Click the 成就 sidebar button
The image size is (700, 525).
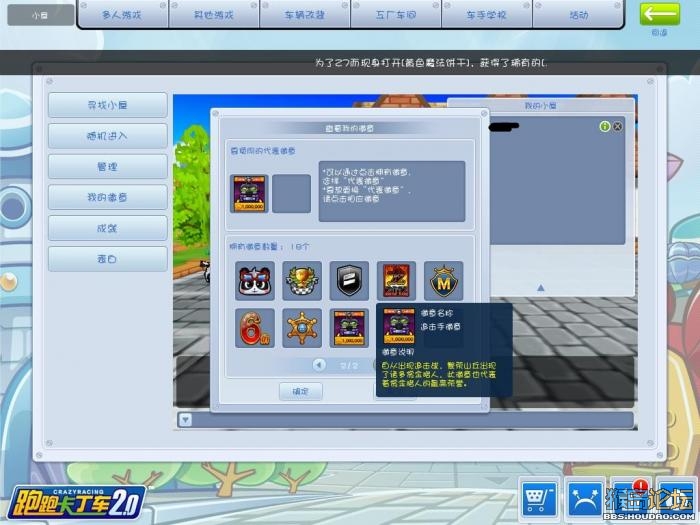pyautogui.click(x=108, y=228)
